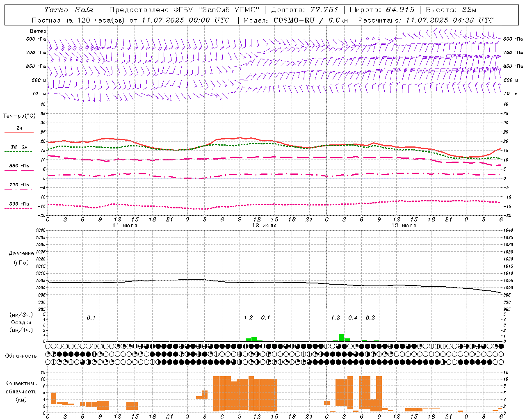Click the green precipitation bar under 1.2
Image resolution: width=525 pixels, height=420 pixels.
click(254, 339)
